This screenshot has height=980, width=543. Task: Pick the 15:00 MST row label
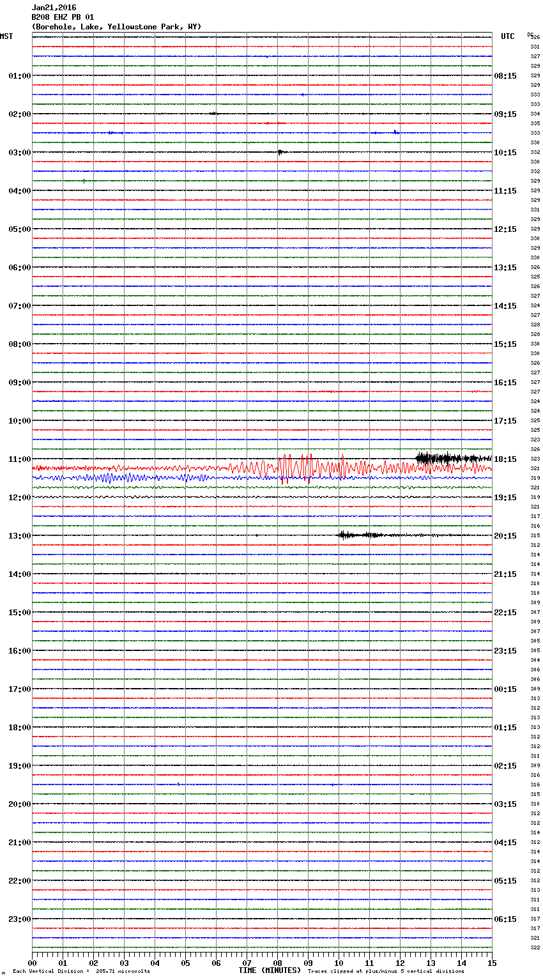point(19,613)
